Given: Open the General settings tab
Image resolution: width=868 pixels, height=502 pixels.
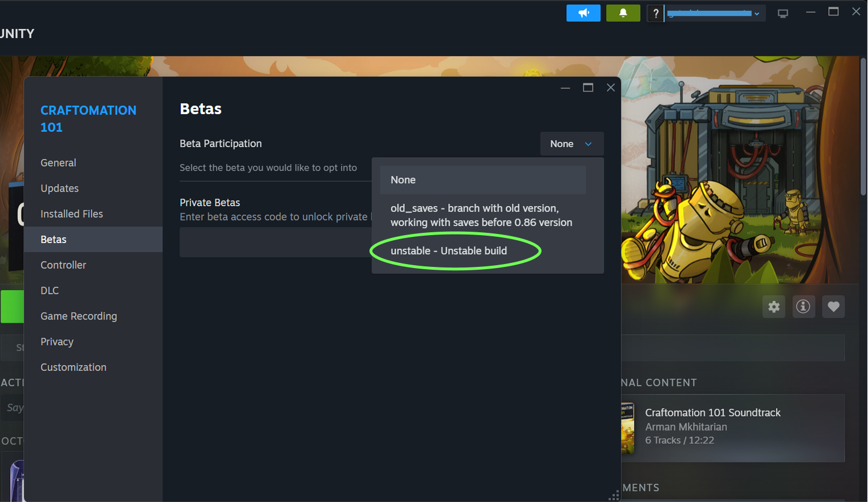Looking at the screenshot, I should tap(59, 163).
